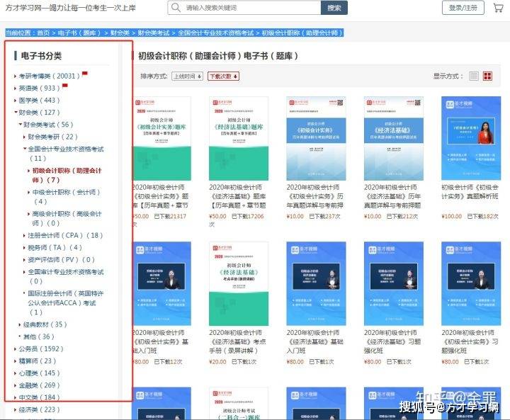Screen dimensions: 510x420
Task: Open 《初级会计实务》真题解析班 video cover
Action: [471, 138]
